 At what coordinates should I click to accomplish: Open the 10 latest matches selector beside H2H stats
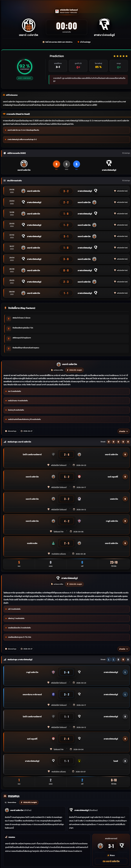tap(126, 153)
